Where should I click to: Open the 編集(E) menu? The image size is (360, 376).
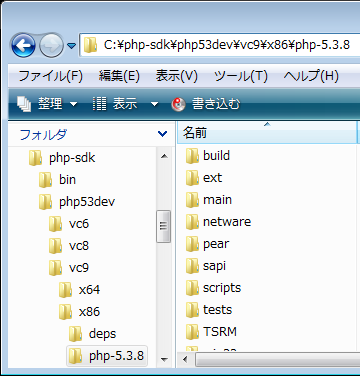[119, 76]
